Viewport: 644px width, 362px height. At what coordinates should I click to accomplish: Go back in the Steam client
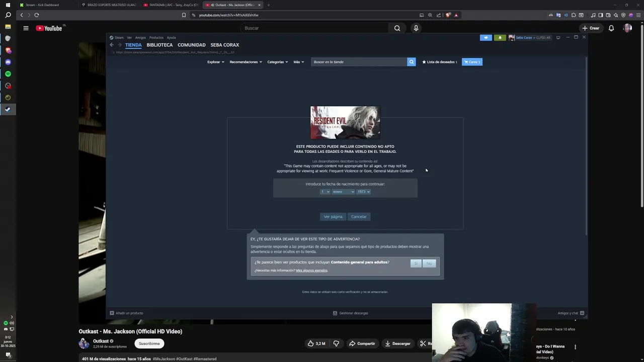click(x=112, y=45)
